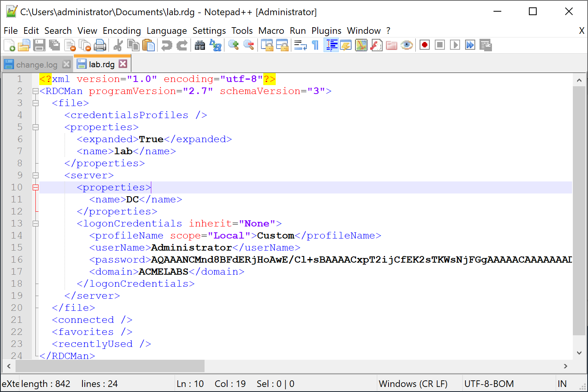The width and height of the screenshot is (588, 392).
Task: Toggle Word Wrap in the toolbar
Action: (300, 45)
